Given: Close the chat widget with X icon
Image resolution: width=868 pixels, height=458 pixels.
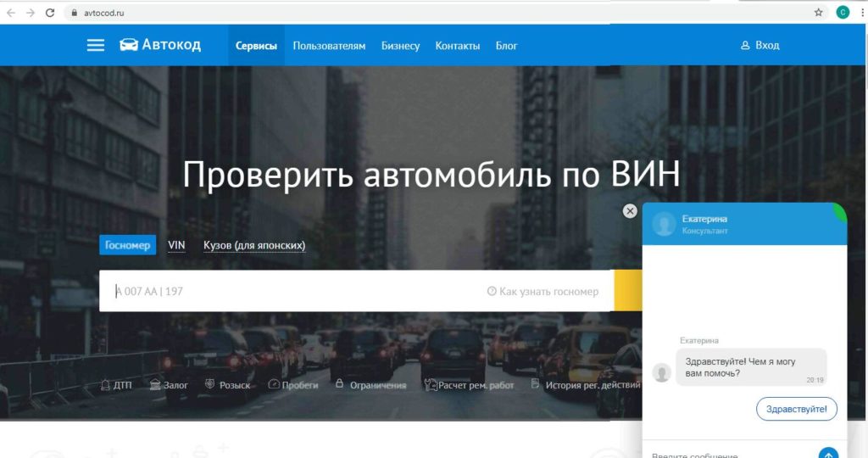Looking at the screenshot, I should coord(630,211).
